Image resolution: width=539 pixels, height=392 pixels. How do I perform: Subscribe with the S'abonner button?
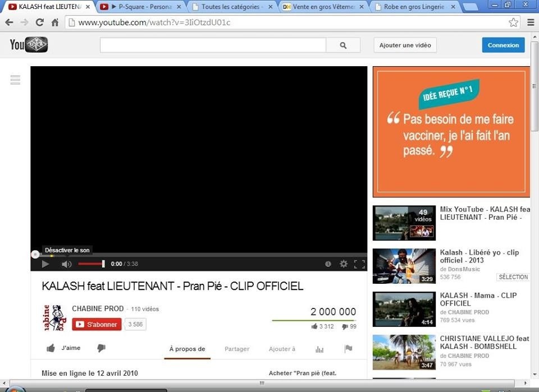(x=97, y=324)
